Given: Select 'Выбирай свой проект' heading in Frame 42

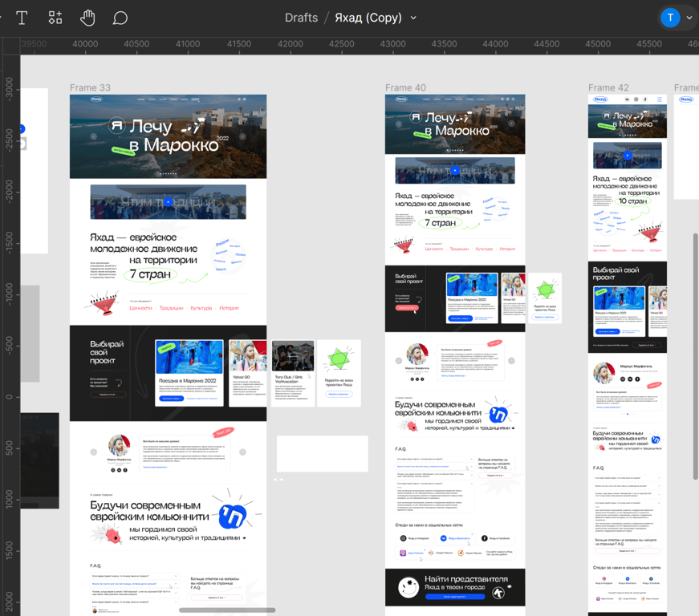Looking at the screenshot, I should [x=616, y=273].
